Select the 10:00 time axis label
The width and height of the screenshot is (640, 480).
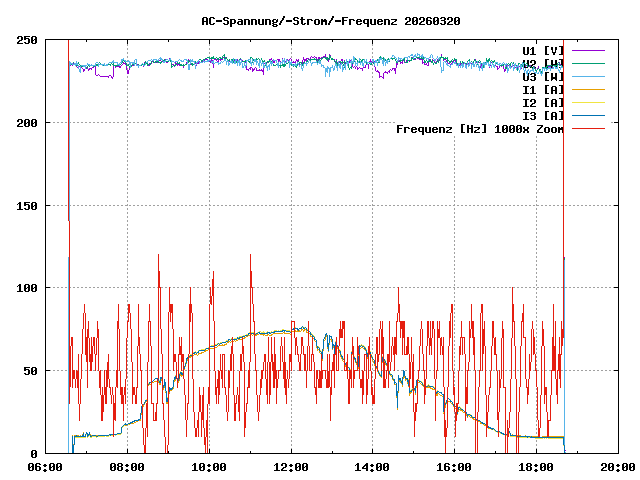[209, 467]
